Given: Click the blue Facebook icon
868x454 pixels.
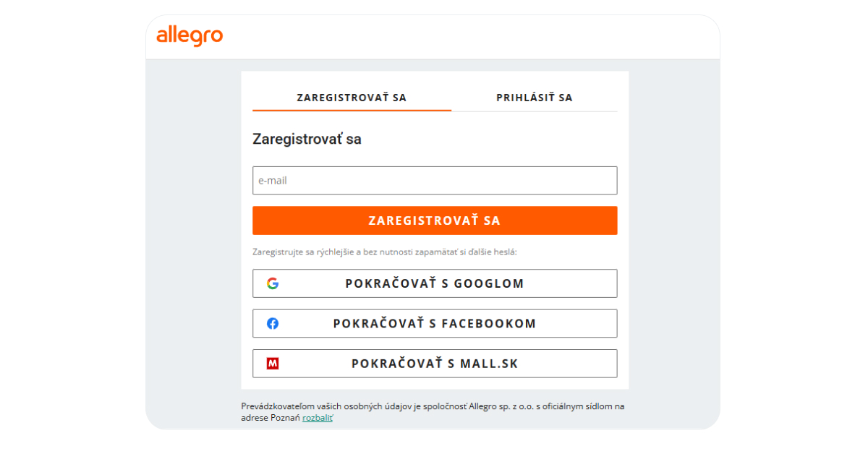Looking at the screenshot, I should pos(273,324).
